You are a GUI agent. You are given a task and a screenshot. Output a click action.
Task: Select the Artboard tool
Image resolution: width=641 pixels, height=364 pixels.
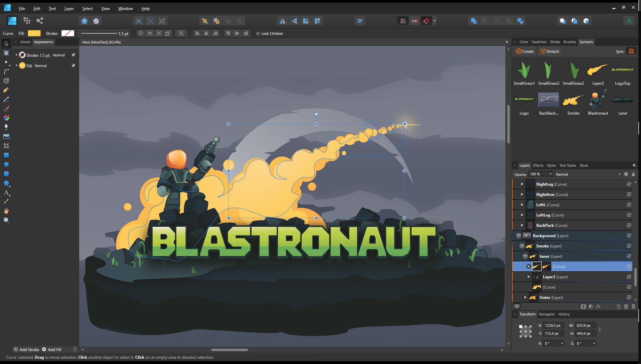(6, 53)
